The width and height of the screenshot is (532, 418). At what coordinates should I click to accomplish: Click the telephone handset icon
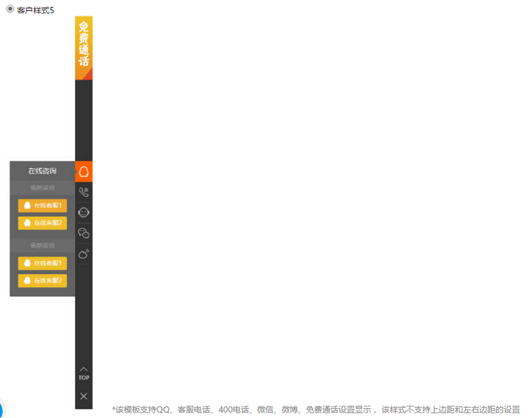(84, 192)
